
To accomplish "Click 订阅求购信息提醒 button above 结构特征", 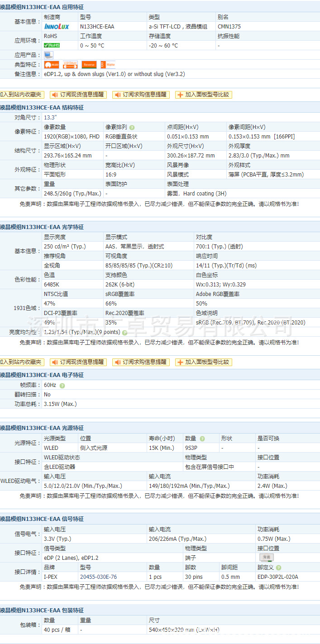I will (141, 95).
